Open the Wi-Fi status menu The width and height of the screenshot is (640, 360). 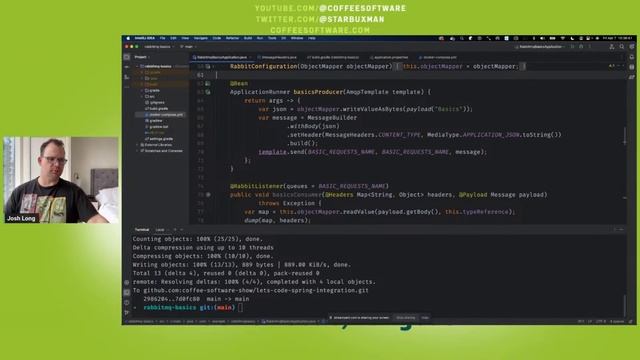(x=563, y=38)
